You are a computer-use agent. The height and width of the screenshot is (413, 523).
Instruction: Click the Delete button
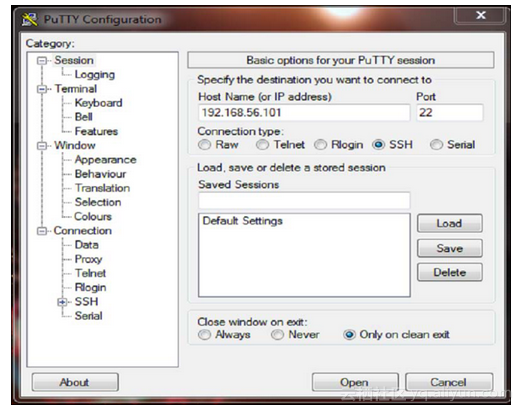449,273
